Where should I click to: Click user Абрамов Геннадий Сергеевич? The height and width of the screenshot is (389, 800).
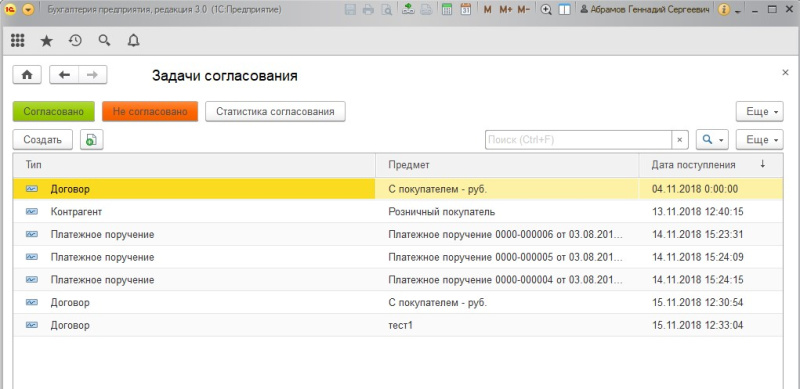(x=644, y=10)
